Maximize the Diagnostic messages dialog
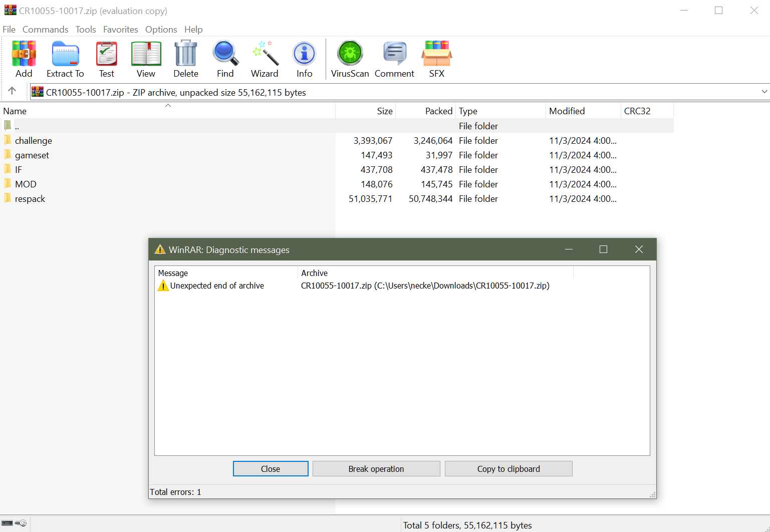 (603, 249)
